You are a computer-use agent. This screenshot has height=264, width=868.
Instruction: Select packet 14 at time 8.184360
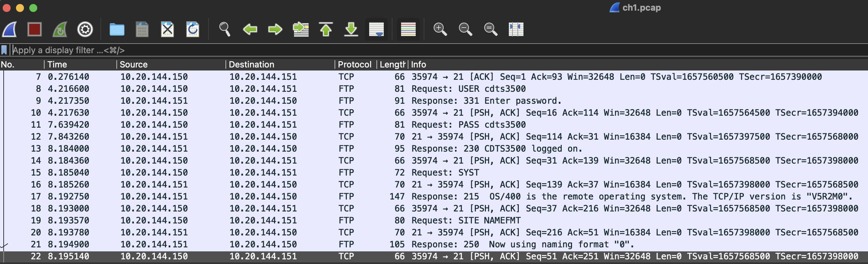[x=434, y=161]
